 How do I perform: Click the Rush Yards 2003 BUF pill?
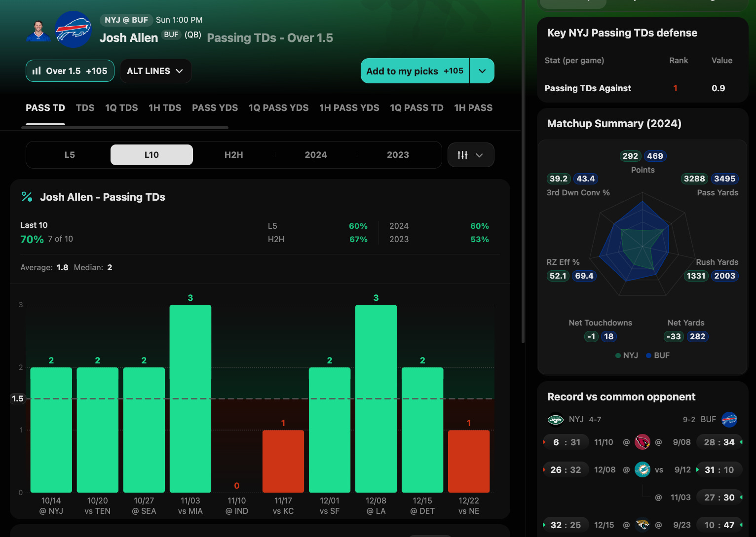(724, 276)
